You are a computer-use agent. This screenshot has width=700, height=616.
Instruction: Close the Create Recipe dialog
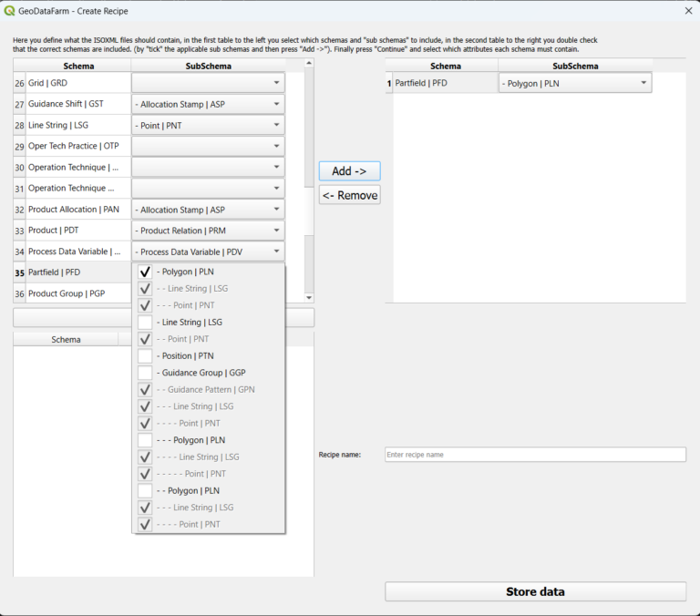pos(688,11)
